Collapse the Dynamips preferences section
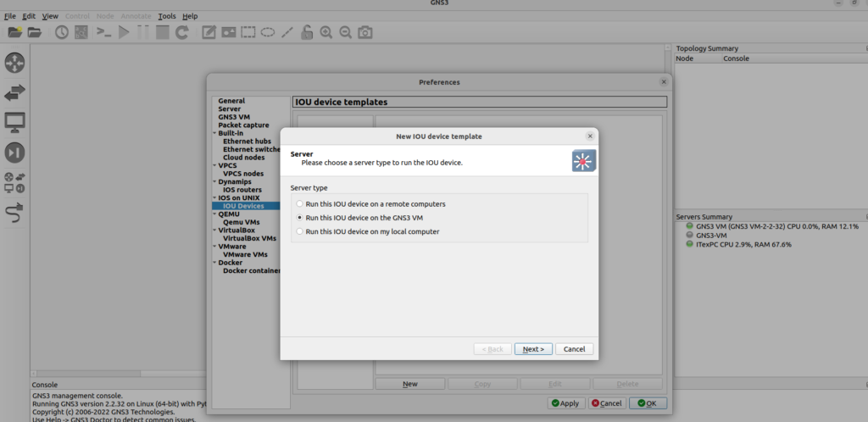This screenshot has width=868, height=422. click(214, 181)
